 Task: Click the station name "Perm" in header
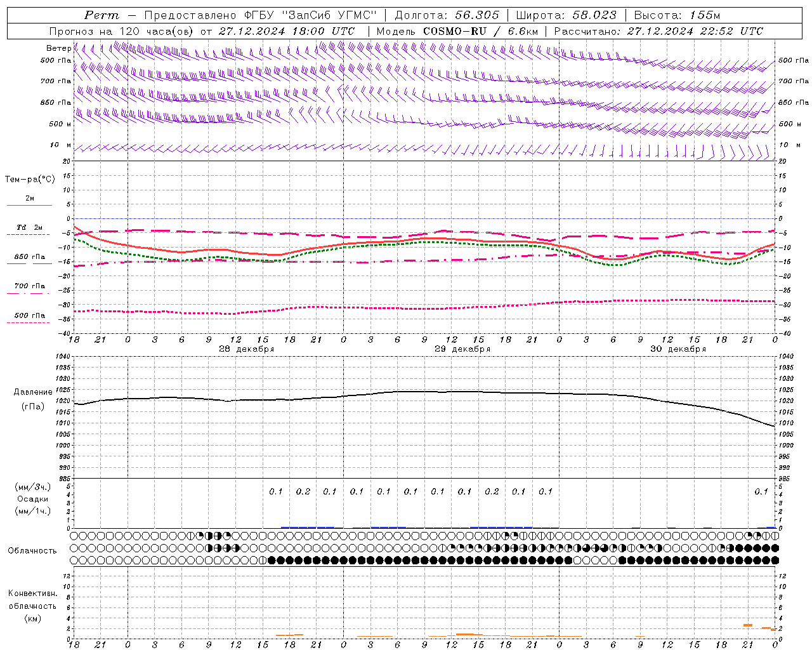[101, 15]
